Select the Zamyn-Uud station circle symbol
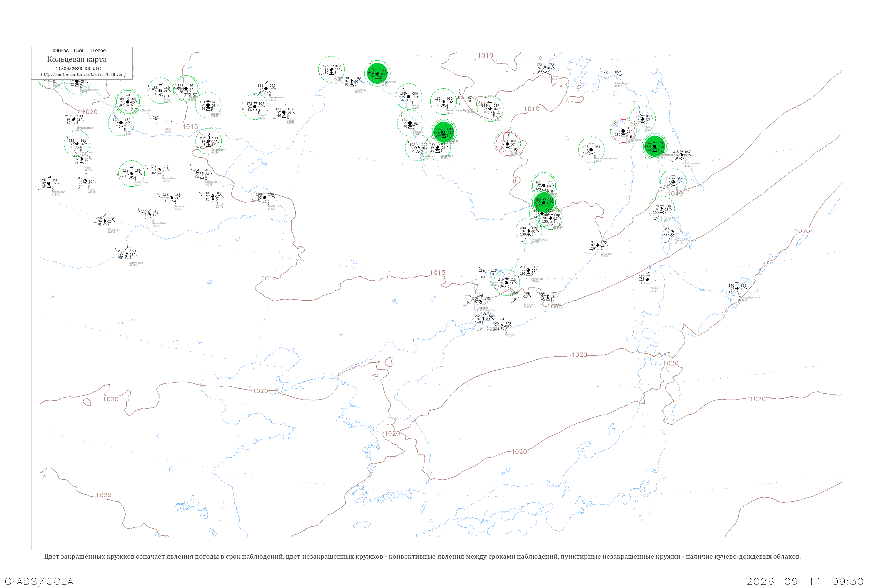 click(126, 254)
